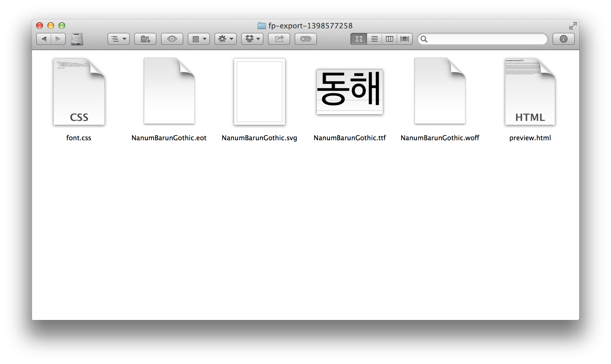The width and height of the screenshot is (611, 364).
Task: Select the preview.html file
Action: (x=530, y=92)
